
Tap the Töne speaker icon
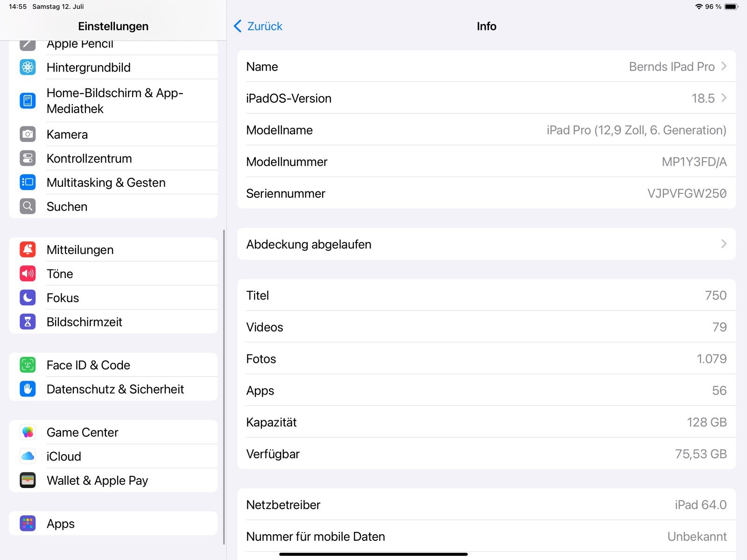[x=28, y=273]
